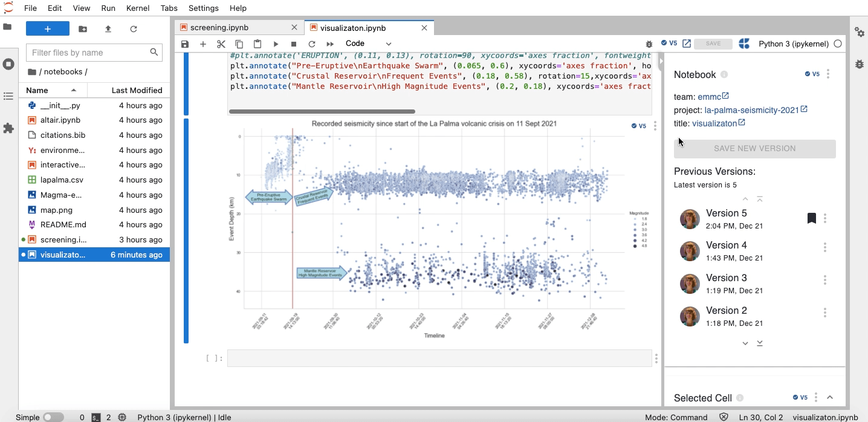
Task: Create a new folder in file browser
Action: [83, 29]
